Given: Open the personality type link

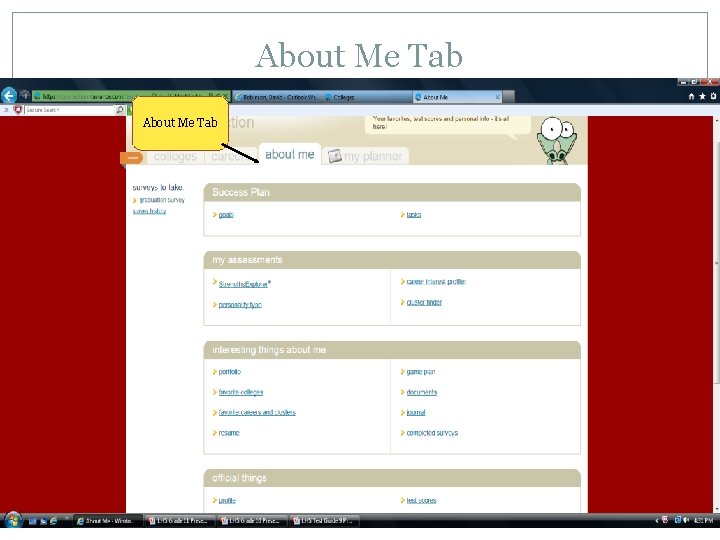Looking at the screenshot, I should pyautogui.click(x=240, y=305).
